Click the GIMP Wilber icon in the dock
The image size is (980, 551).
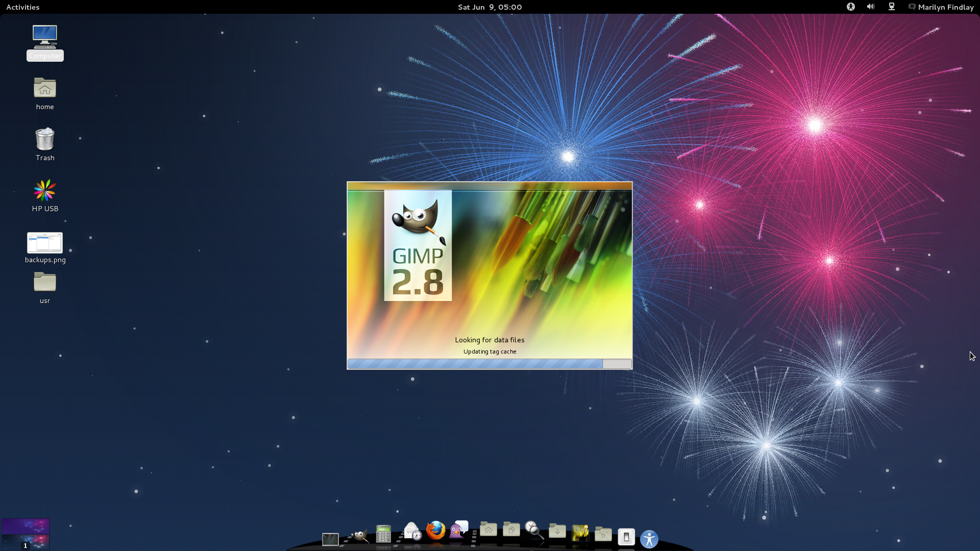coord(359,536)
